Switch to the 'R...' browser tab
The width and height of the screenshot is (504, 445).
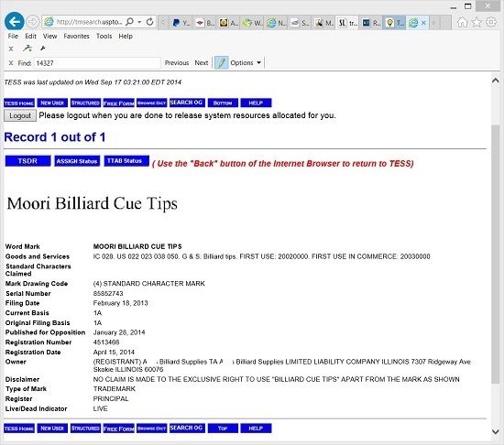(x=371, y=23)
